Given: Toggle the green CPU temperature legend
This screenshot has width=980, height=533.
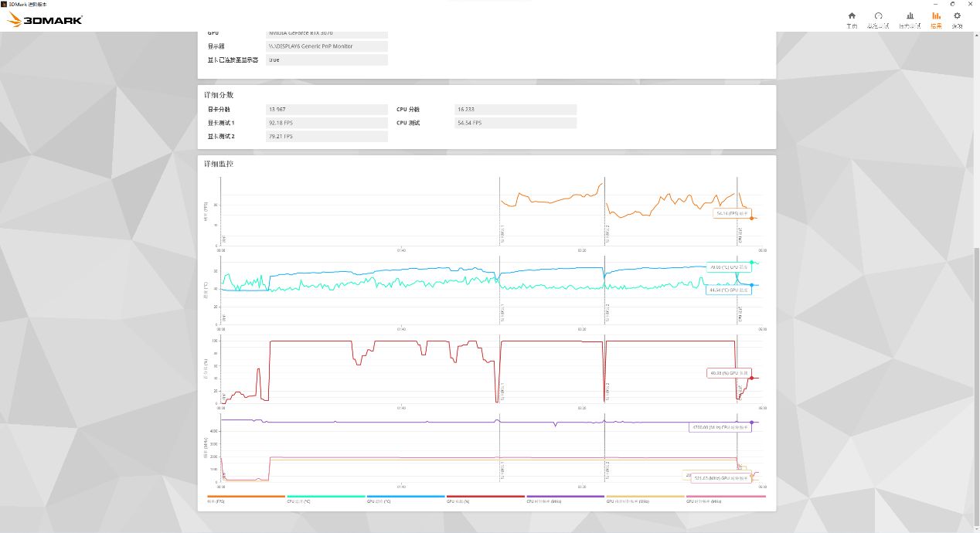Looking at the screenshot, I should click(325, 499).
